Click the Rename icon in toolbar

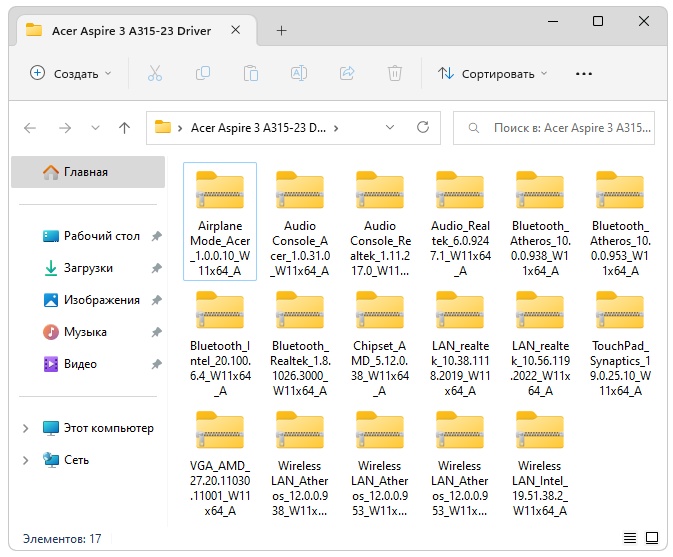pos(298,73)
